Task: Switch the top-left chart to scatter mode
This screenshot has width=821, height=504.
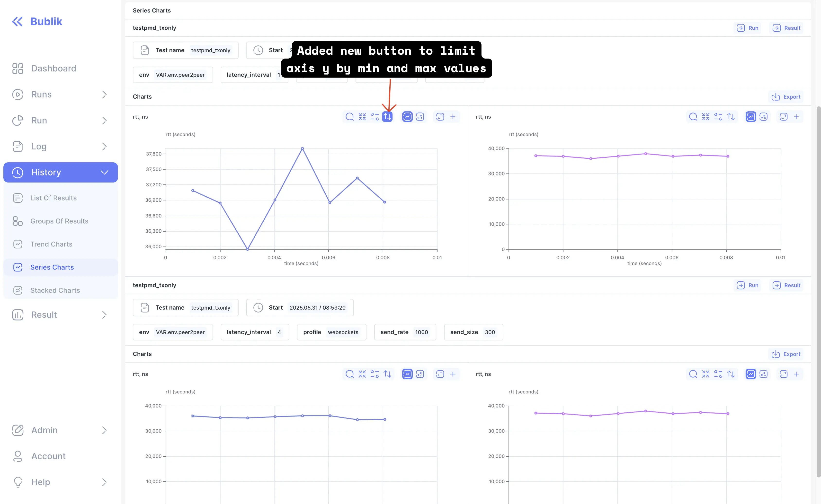Action: tap(420, 117)
